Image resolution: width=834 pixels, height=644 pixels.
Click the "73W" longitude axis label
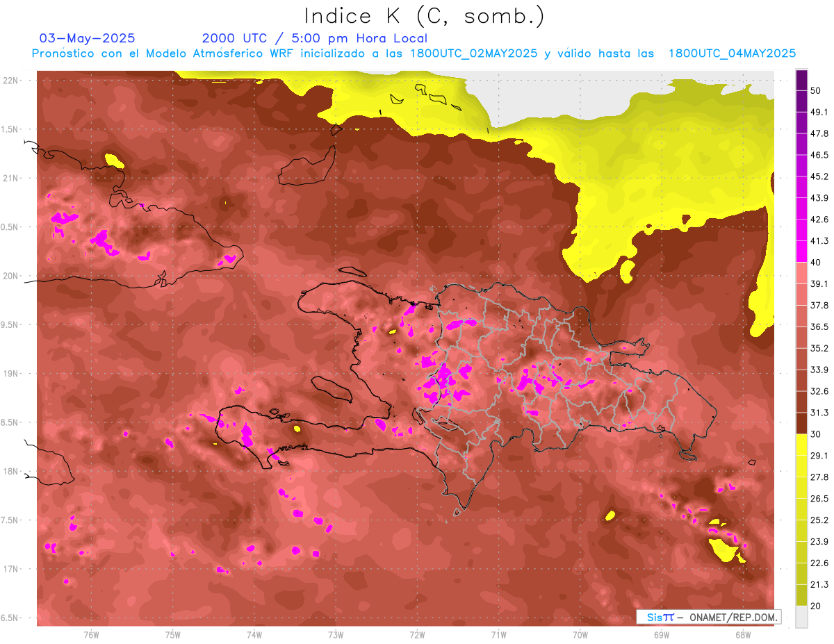click(x=336, y=635)
